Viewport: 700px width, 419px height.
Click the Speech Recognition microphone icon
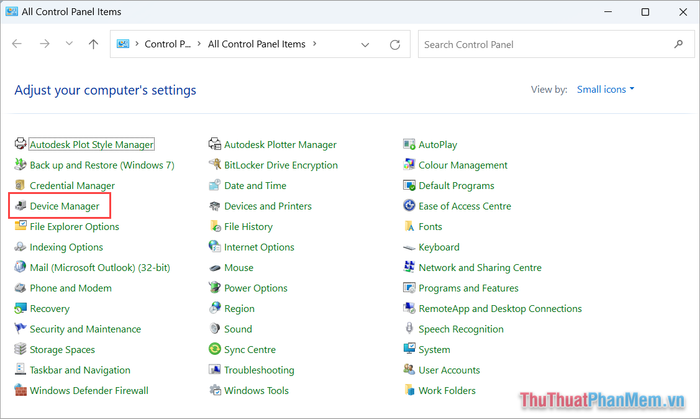pyautogui.click(x=409, y=328)
